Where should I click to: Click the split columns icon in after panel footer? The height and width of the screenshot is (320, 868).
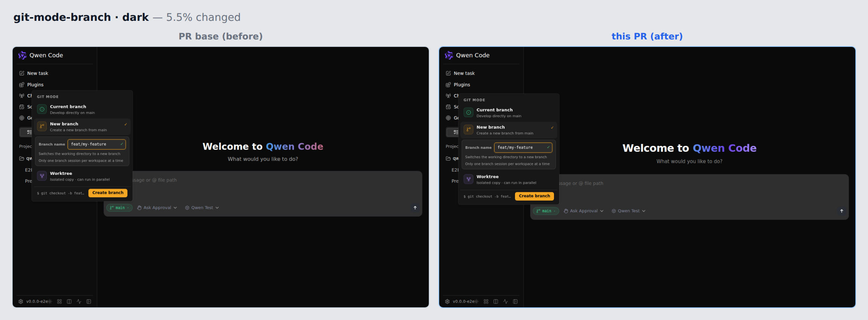pos(496,301)
